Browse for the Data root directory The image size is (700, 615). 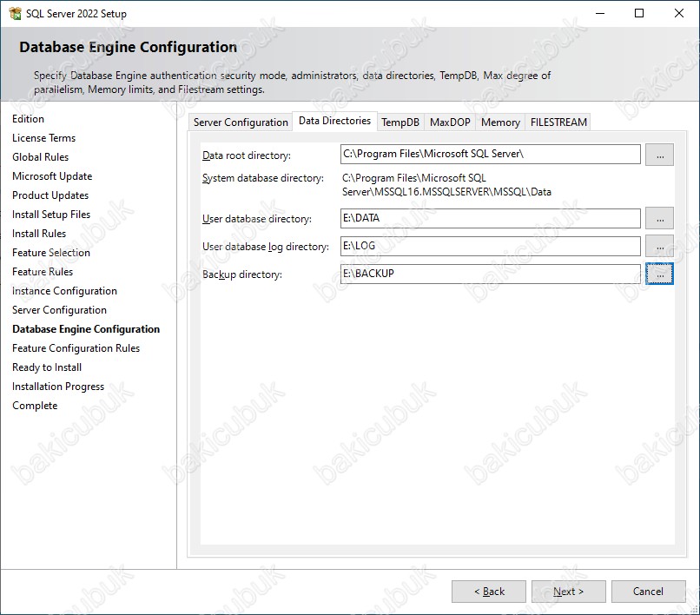[659, 155]
